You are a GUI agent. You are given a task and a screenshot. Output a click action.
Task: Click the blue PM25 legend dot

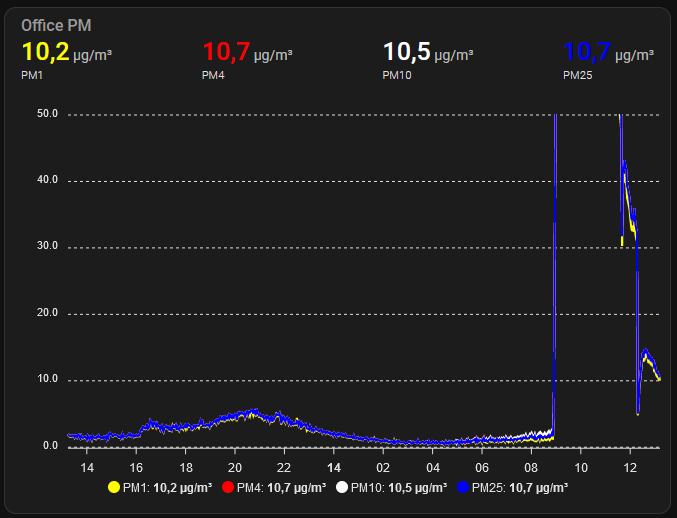coord(462,487)
